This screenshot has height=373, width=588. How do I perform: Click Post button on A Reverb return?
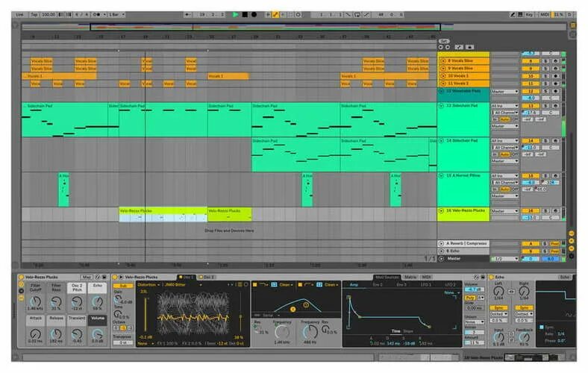click(x=555, y=244)
